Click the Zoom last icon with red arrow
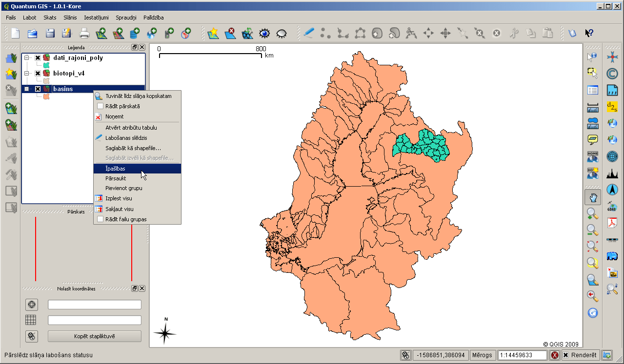The height and width of the screenshot is (364, 624). tap(592, 296)
